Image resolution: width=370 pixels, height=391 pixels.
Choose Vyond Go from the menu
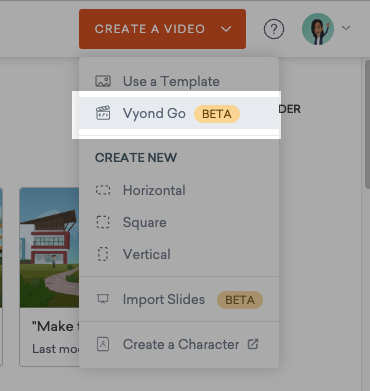pyautogui.click(x=179, y=114)
